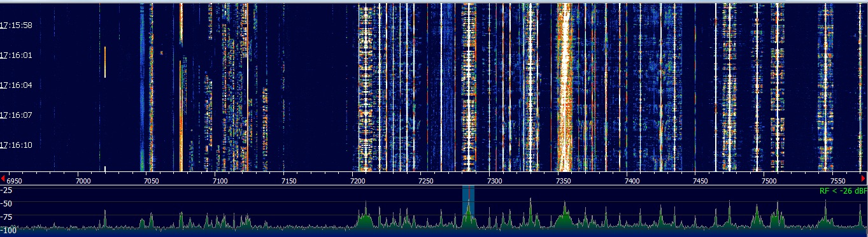Click the short orange carrier trace near 7020
Screen dimensions: 868x237
105,62
